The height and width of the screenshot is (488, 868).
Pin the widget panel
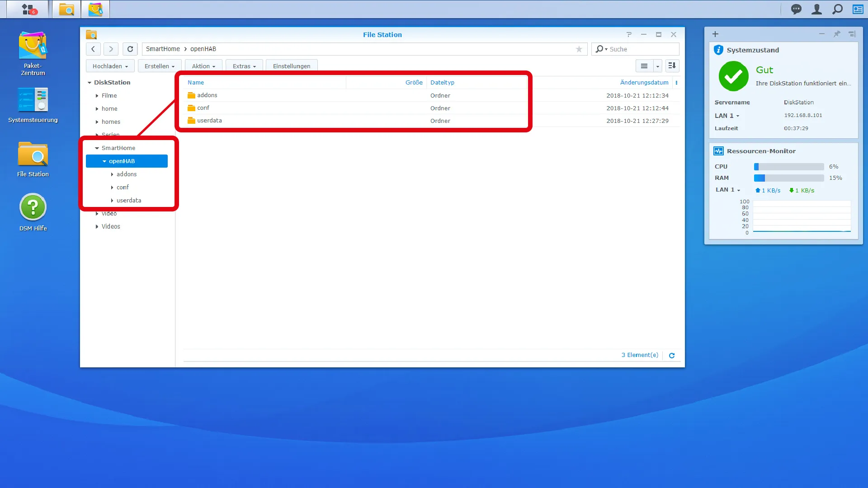pos(837,34)
